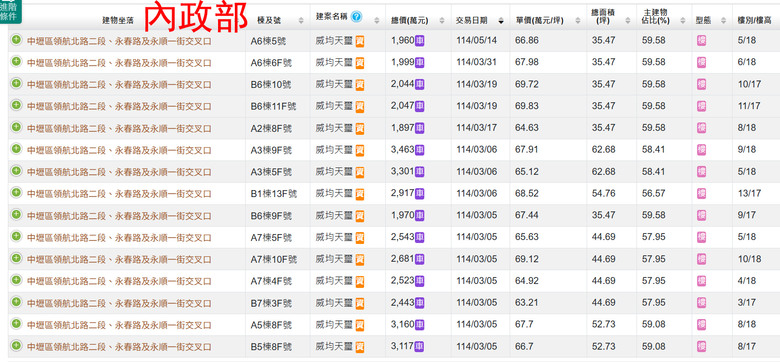Image resolution: width=780 pixels, height=362 pixels.
Task: Expand the B6棟10號 record with plus icon
Action: pos(16,83)
